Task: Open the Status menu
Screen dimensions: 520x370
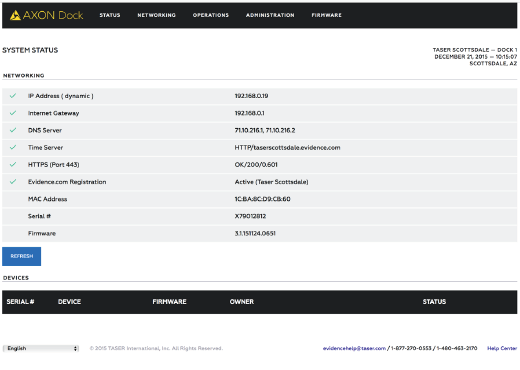Action: [110, 15]
